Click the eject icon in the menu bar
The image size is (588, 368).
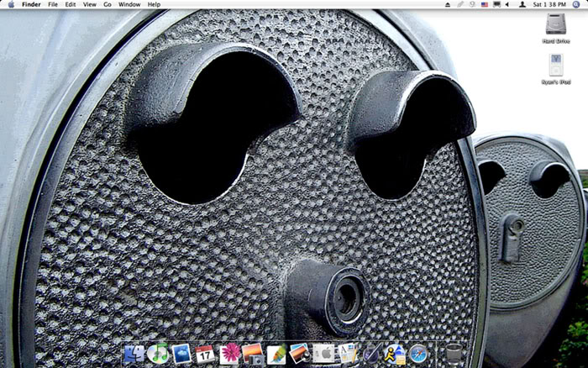tap(448, 4)
